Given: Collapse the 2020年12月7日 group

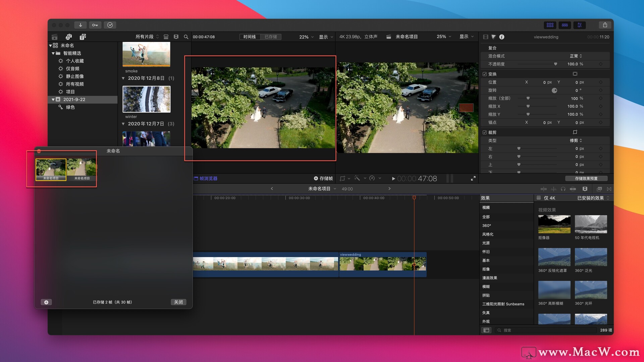Looking at the screenshot, I should [123, 124].
